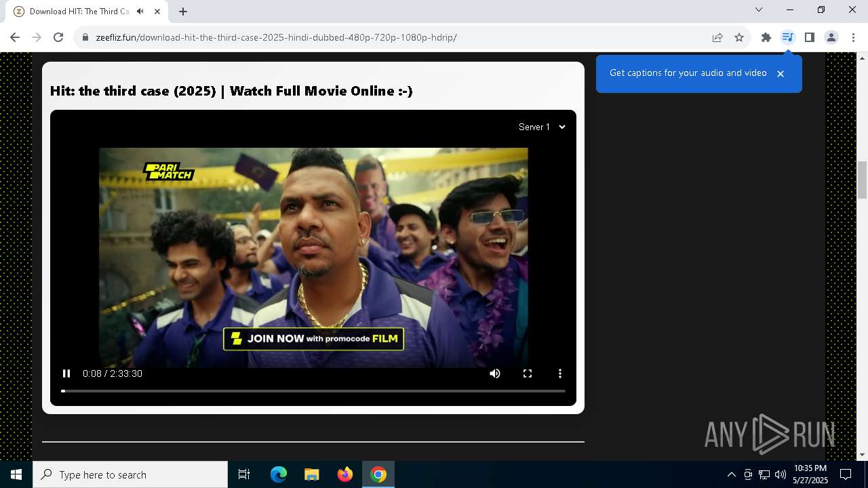The height and width of the screenshot is (488, 868).
Task: Open Task View on taskbar
Action: click(x=244, y=474)
